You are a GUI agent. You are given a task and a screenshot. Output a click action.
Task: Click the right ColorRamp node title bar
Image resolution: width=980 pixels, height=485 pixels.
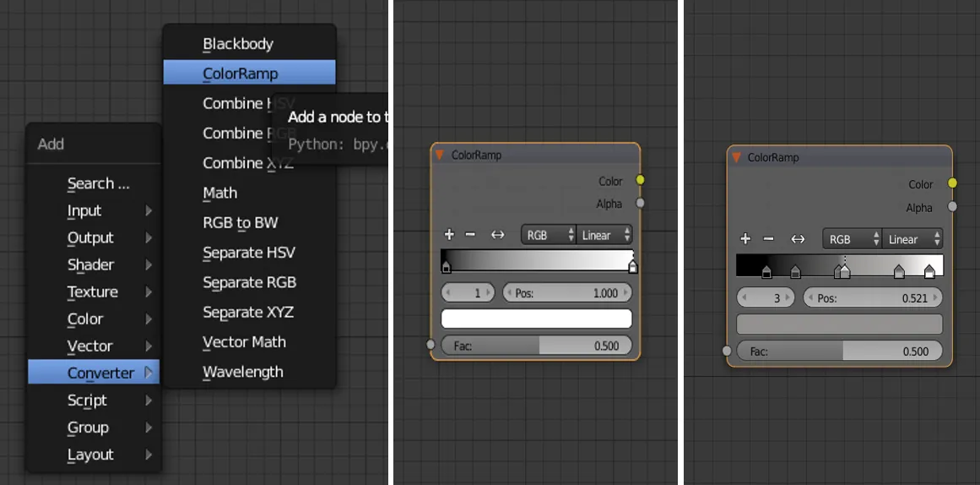click(x=840, y=158)
